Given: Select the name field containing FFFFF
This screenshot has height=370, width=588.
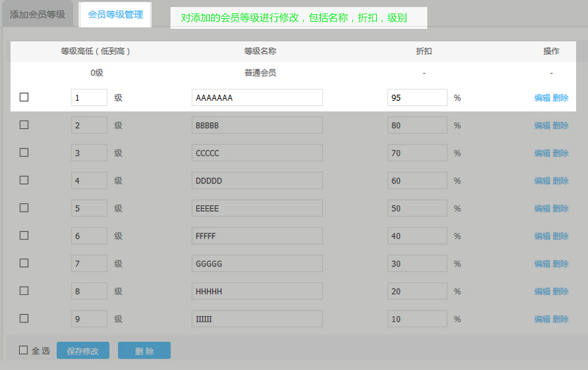Looking at the screenshot, I should [257, 236].
